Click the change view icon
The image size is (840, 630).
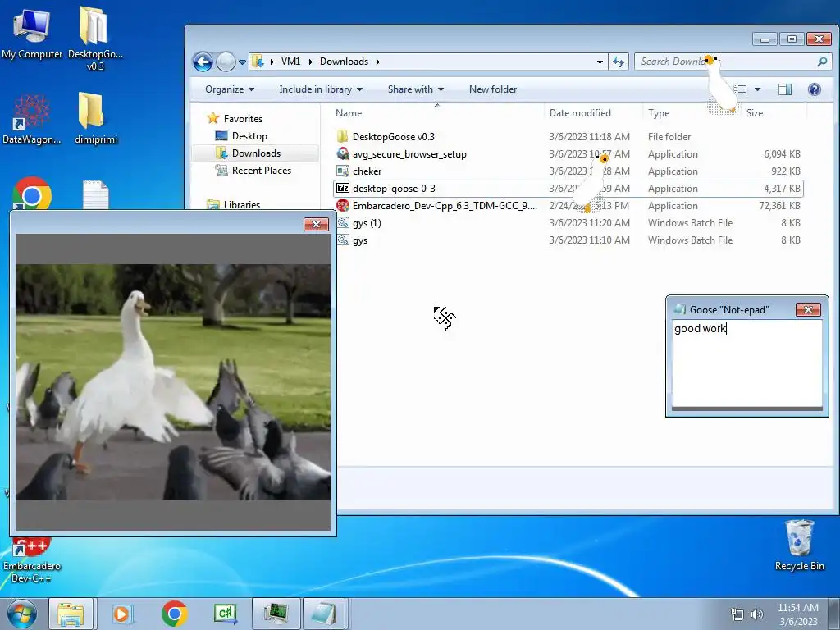click(740, 89)
